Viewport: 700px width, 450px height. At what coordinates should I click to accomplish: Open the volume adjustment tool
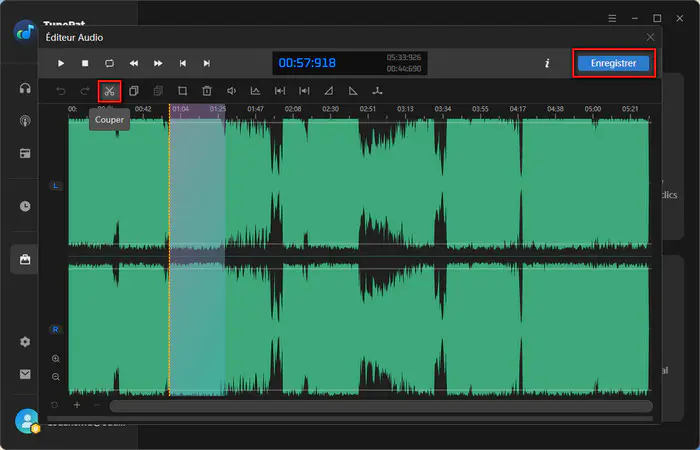click(x=231, y=91)
